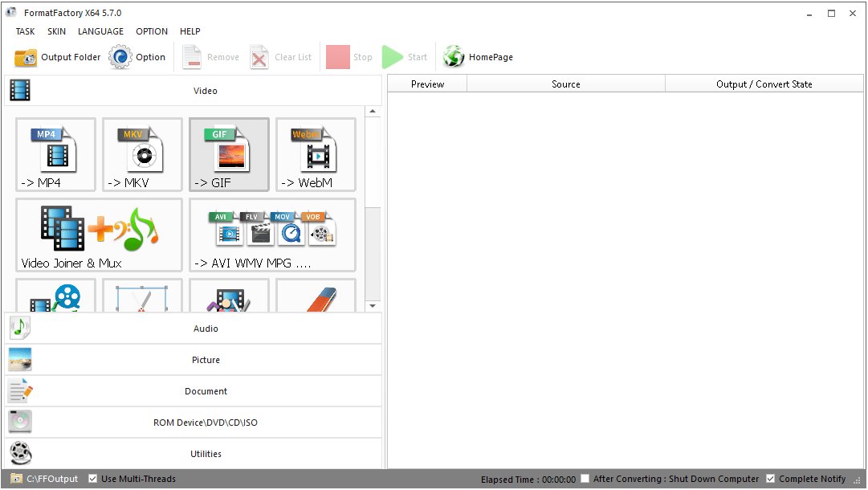This screenshot has height=490, width=868.
Task: Click the Remove toolbar button
Action: pos(211,57)
